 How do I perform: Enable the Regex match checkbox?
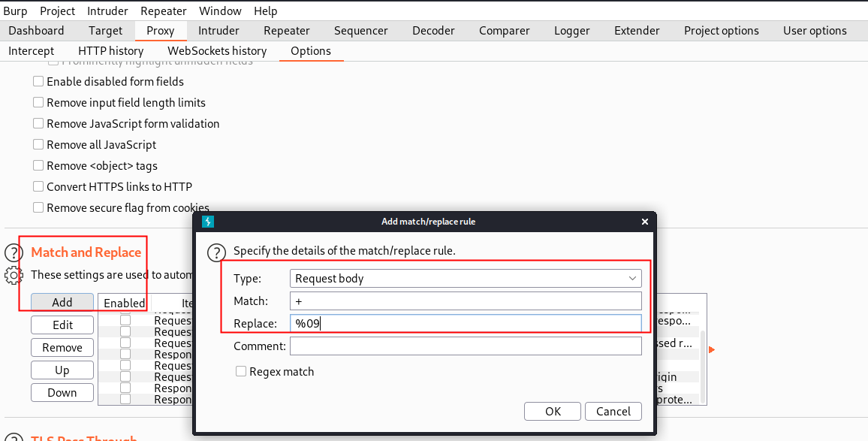(x=241, y=371)
